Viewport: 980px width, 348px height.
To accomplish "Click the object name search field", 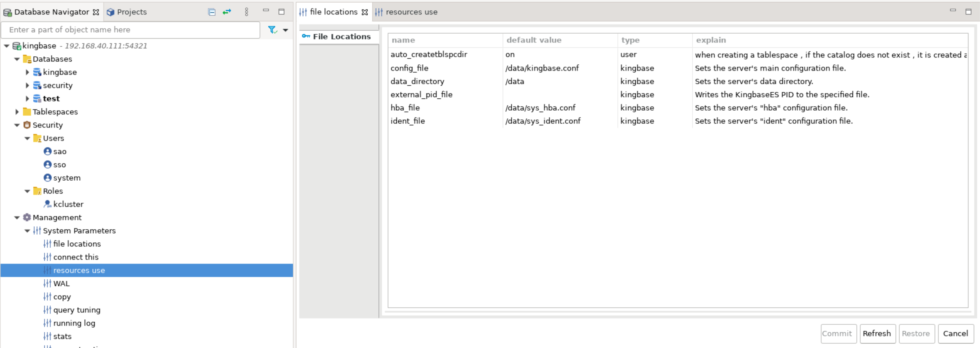I will point(130,30).
